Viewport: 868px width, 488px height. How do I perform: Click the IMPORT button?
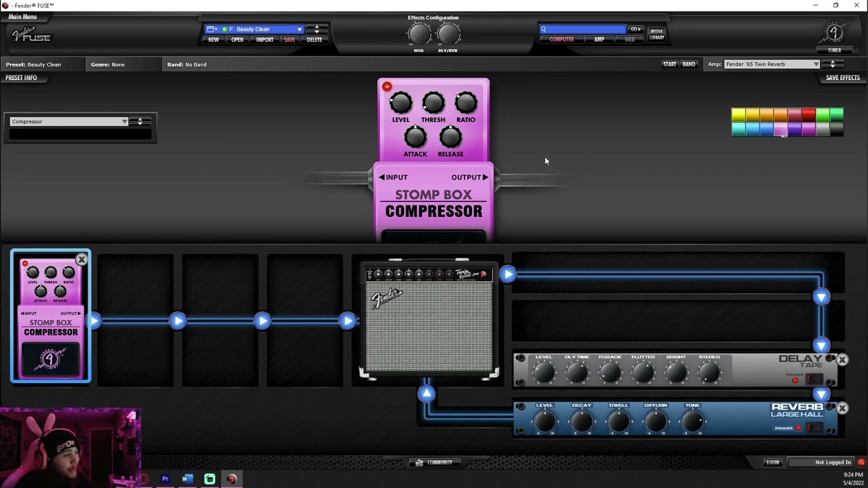(264, 40)
